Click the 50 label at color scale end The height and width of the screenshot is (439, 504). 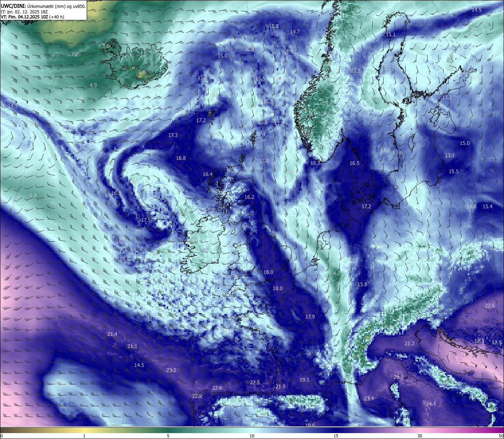[x=500, y=436]
